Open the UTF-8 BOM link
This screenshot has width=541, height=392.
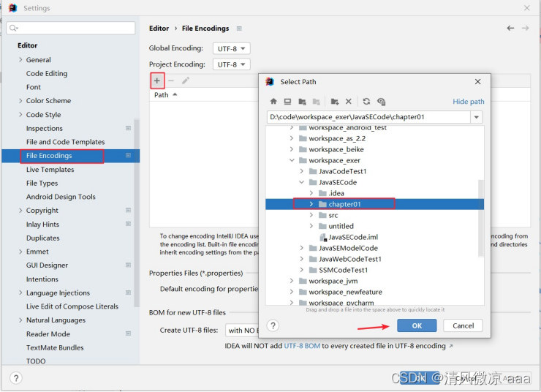(x=302, y=346)
